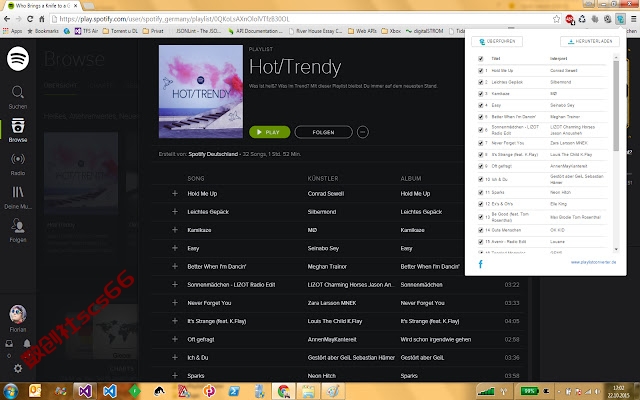The image size is (640, 400).
Task: Toggle the select-all checkbox beside Titel
Action: click(480, 59)
